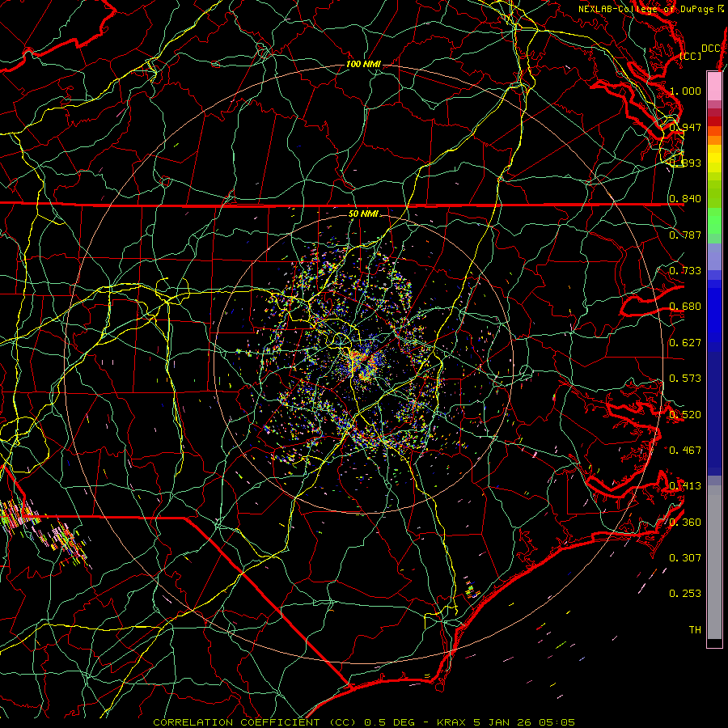Click the 0.467 legend value

pos(685,451)
